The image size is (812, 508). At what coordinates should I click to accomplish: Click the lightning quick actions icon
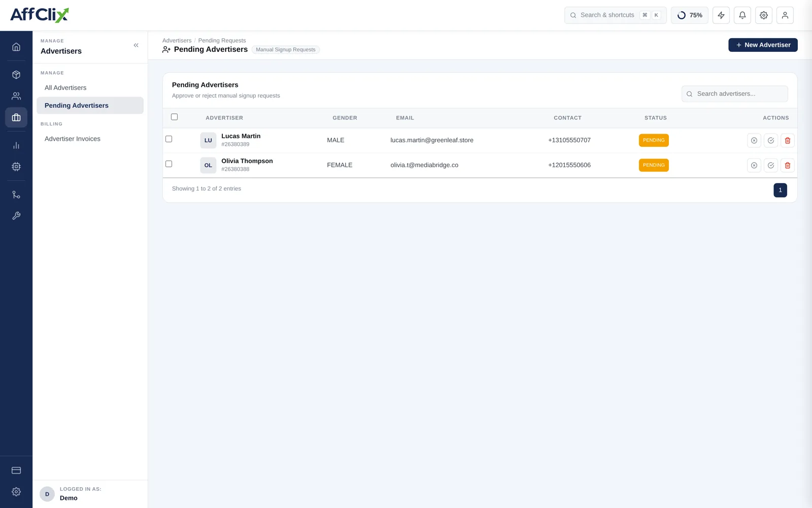click(x=721, y=15)
